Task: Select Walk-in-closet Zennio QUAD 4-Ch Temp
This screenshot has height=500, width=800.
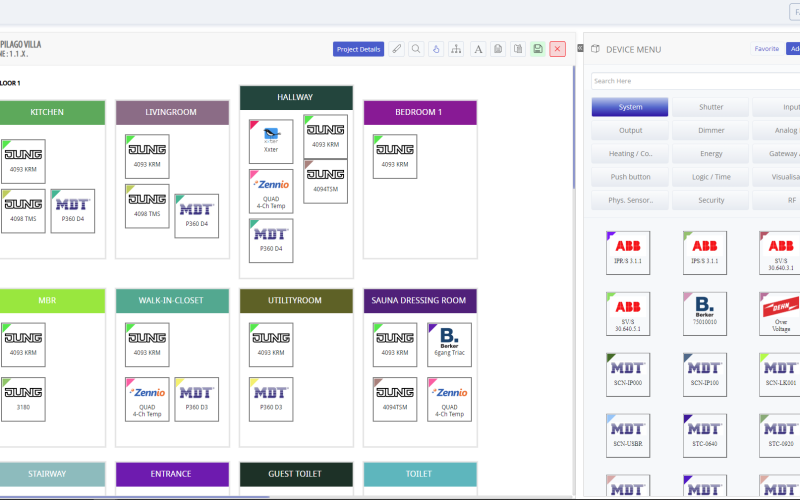Action: point(147,399)
